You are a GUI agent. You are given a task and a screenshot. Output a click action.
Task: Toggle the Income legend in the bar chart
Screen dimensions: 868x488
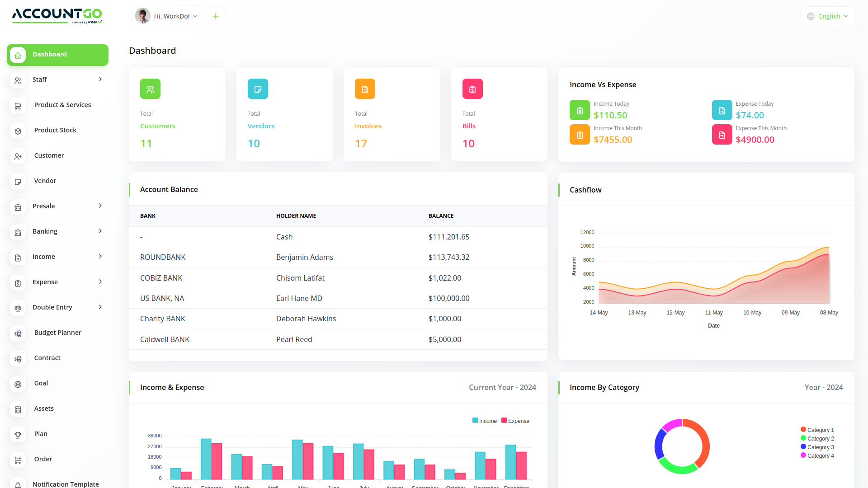click(x=484, y=421)
